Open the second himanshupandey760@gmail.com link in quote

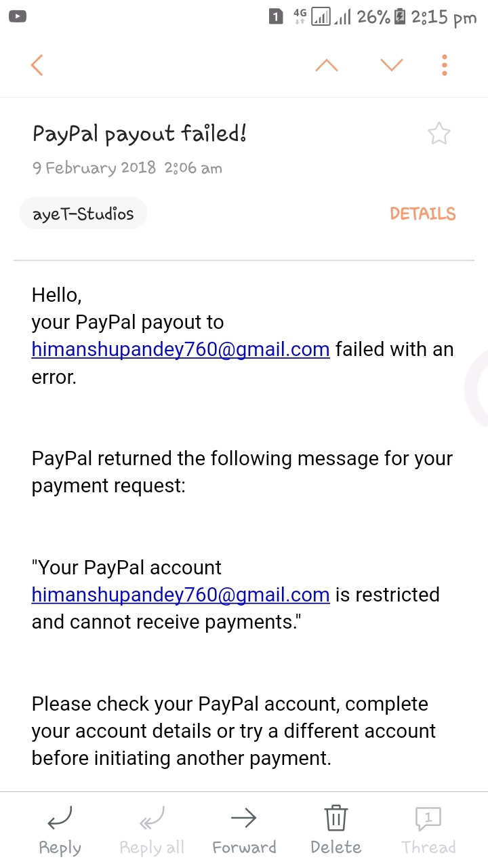[x=180, y=595]
